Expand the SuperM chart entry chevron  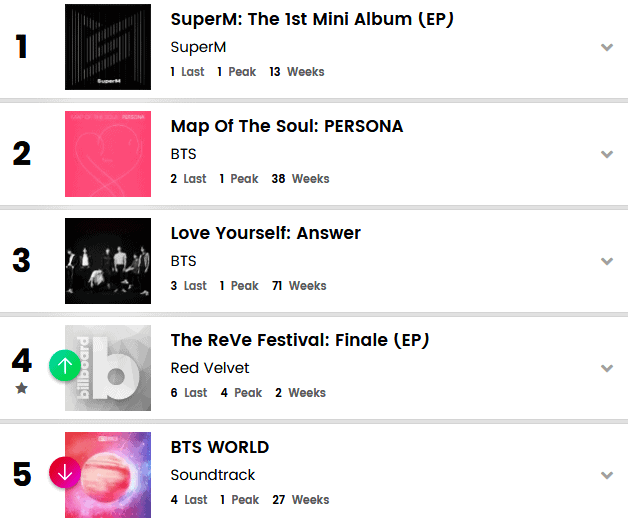point(606,47)
